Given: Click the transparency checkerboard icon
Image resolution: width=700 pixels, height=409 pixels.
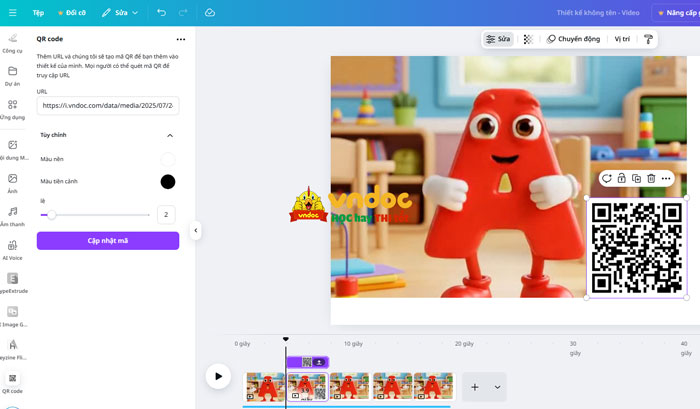Looking at the screenshot, I should click(x=528, y=39).
